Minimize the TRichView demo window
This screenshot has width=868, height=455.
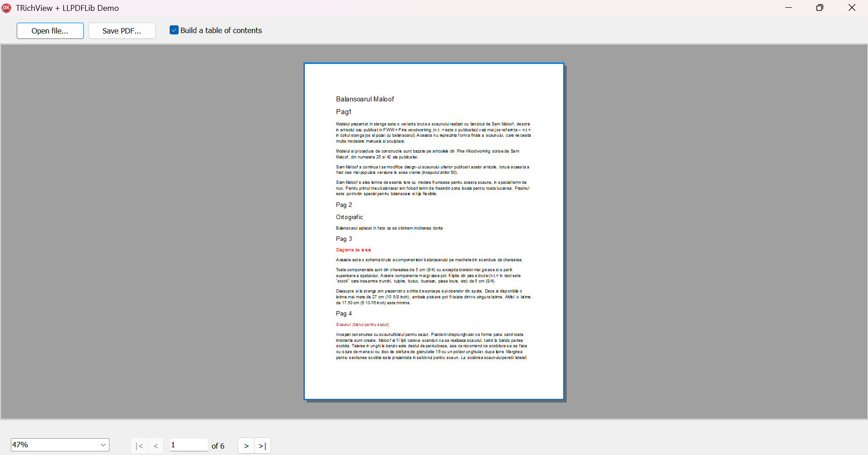pos(789,8)
